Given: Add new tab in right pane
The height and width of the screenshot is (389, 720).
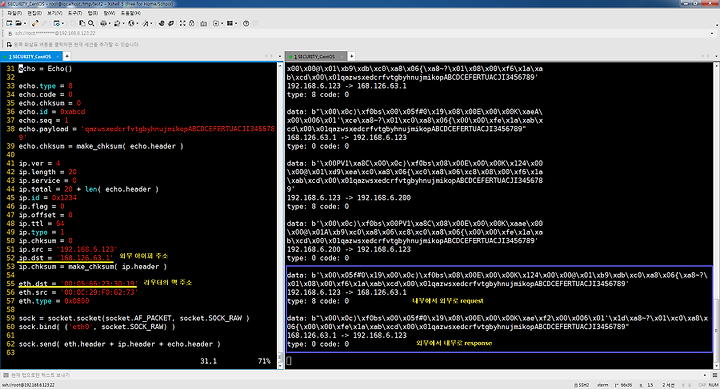Looking at the screenshot, I should 351,56.
